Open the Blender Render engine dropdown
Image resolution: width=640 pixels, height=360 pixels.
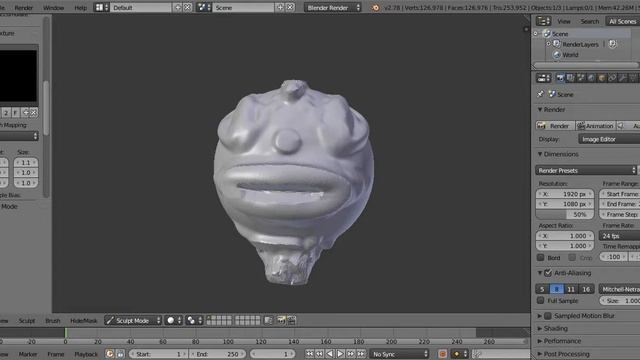point(333,7)
